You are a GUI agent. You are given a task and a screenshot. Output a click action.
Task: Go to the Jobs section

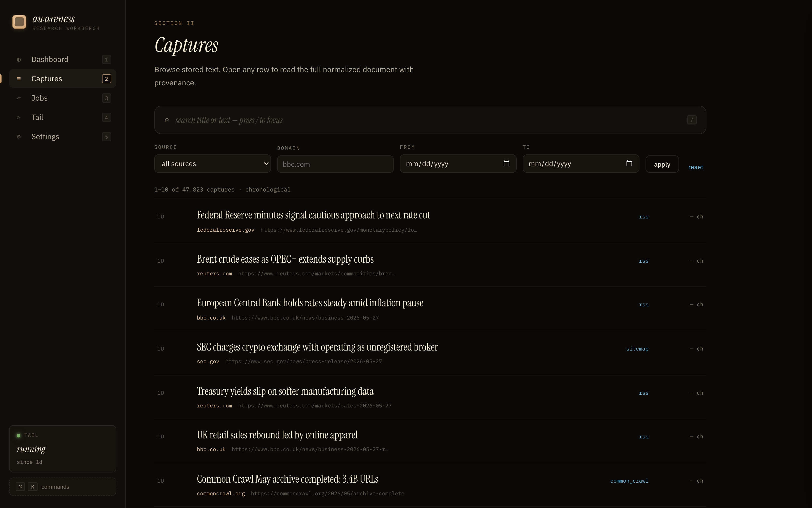63,98
